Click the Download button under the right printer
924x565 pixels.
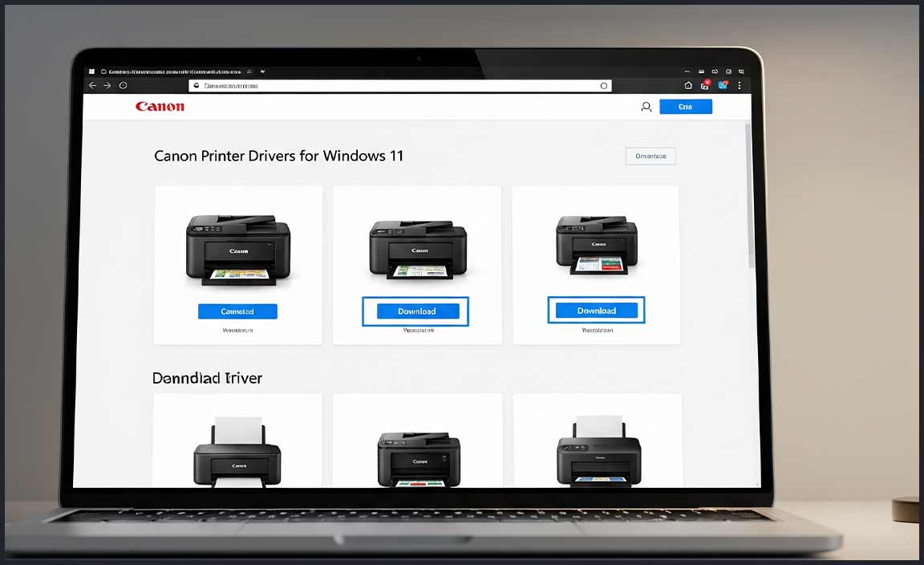[597, 311]
